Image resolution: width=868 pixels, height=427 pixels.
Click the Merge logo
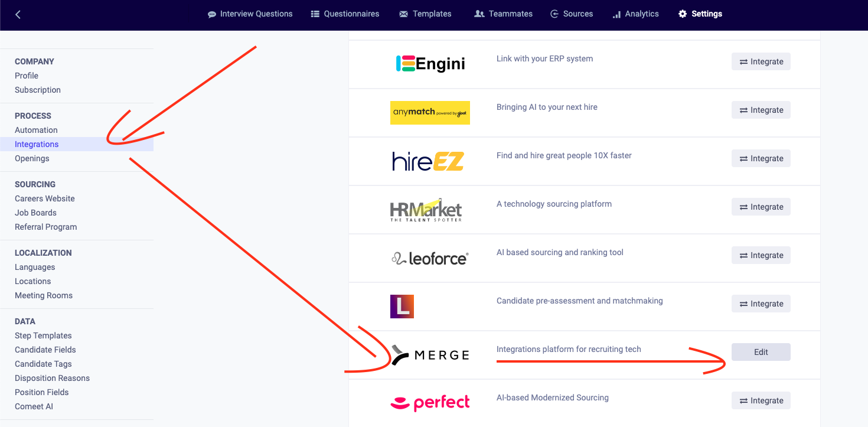click(x=430, y=355)
